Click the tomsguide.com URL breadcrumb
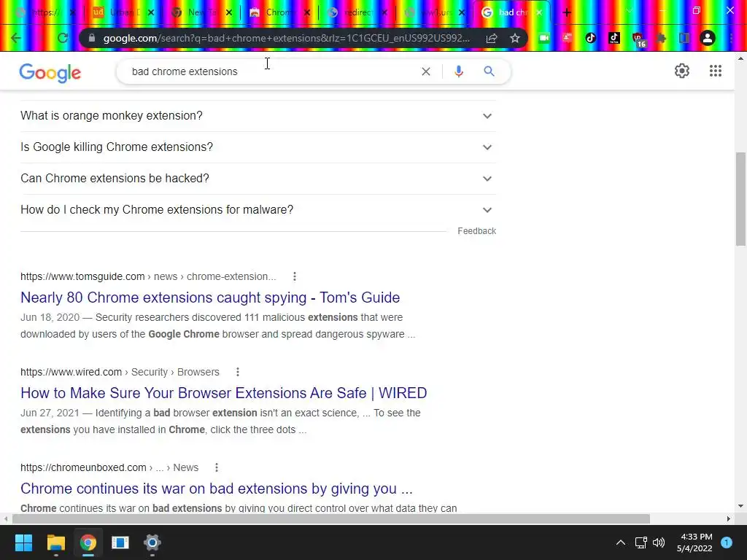Viewport: 747px width, 560px height. point(148,276)
